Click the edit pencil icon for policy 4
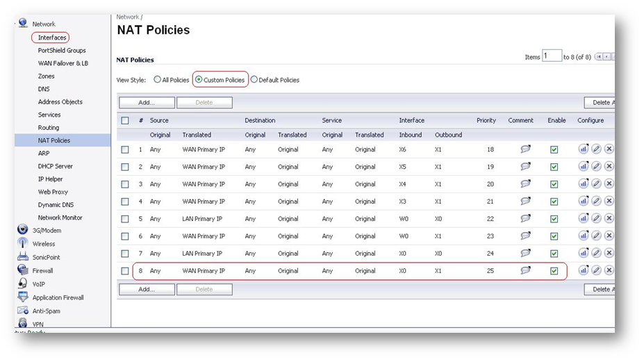Image resolution: width=644 pixels, height=362 pixels. coord(596,201)
